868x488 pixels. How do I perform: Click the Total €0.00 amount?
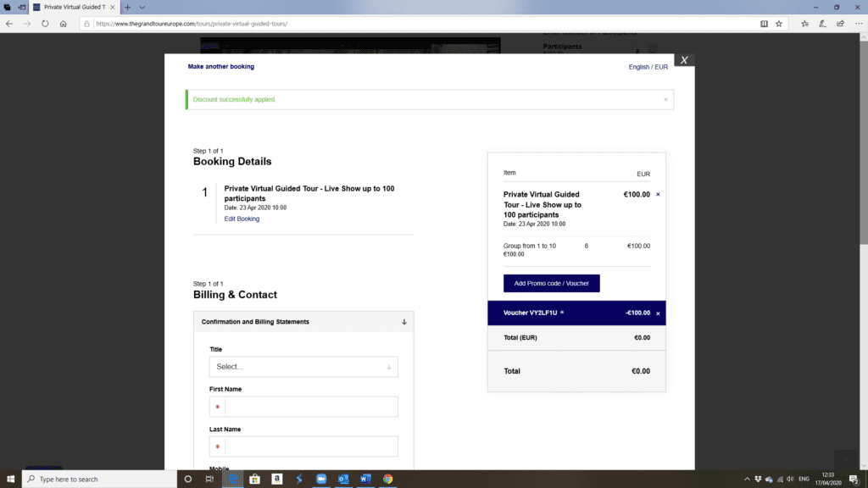coord(641,371)
